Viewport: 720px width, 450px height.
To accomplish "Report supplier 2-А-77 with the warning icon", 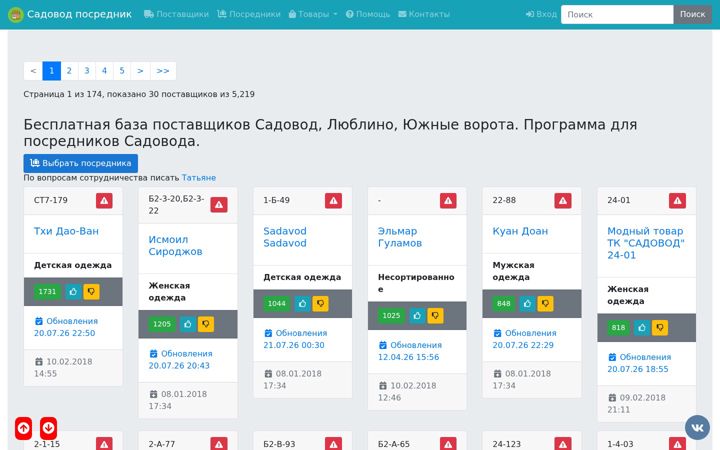I will (x=219, y=444).
